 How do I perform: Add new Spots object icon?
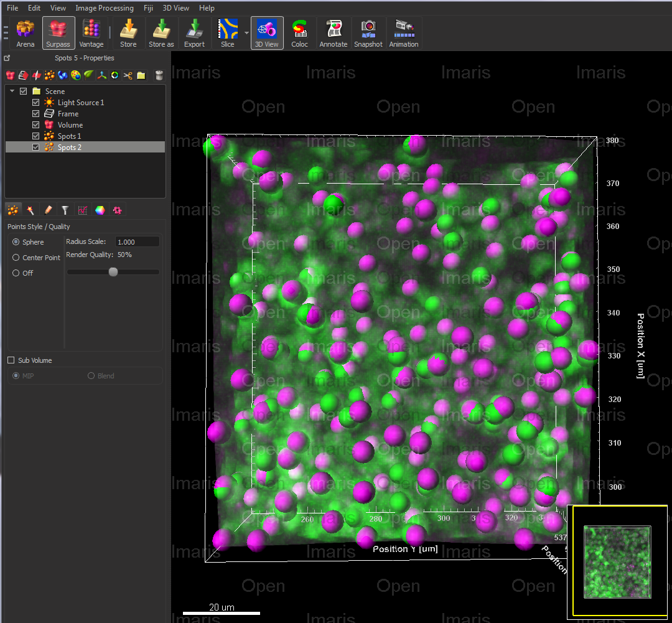[49, 75]
